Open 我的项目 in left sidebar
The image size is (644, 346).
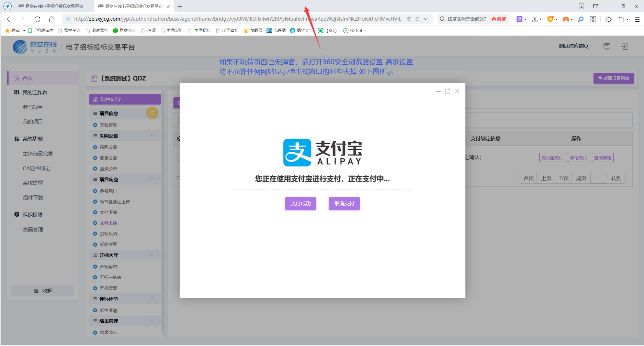click(x=33, y=121)
